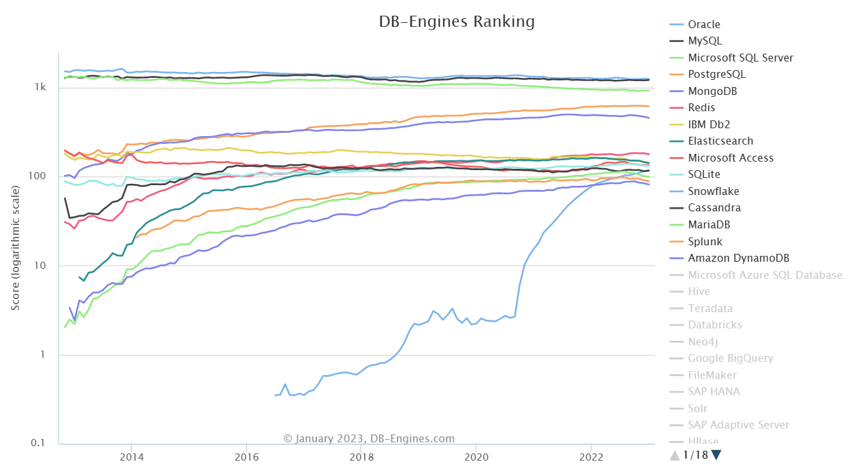Click the January 2023 DB-Engines.com credit
868x475 pixels.
click(x=369, y=439)
